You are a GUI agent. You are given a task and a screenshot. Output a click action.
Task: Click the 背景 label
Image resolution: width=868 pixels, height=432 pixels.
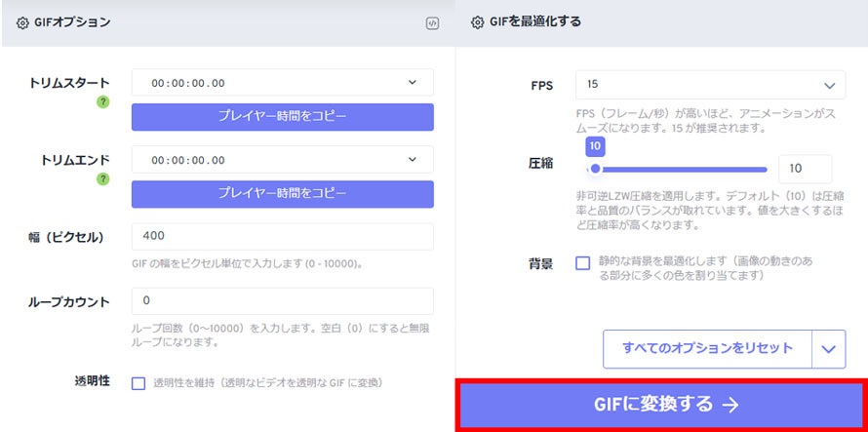pyautogui.click(x=541, y=263)
